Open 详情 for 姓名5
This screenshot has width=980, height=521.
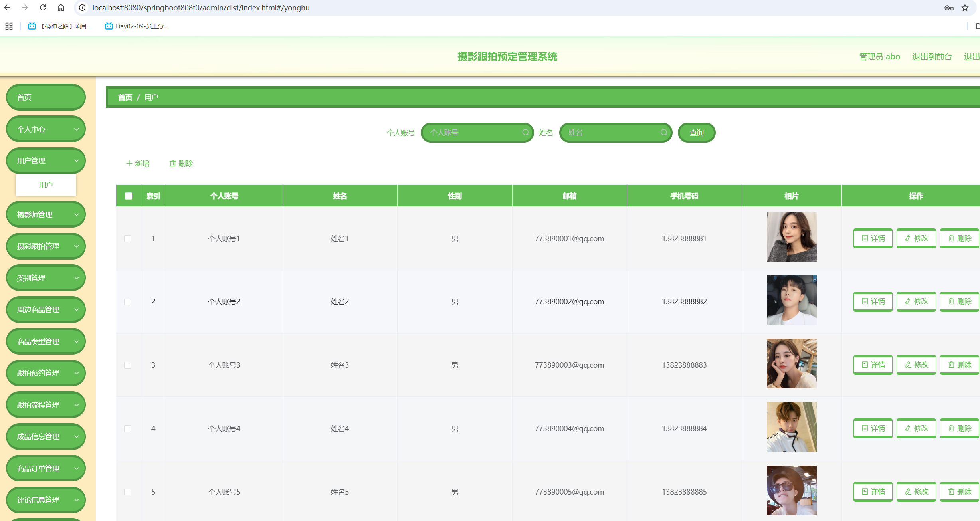point(873,492)
